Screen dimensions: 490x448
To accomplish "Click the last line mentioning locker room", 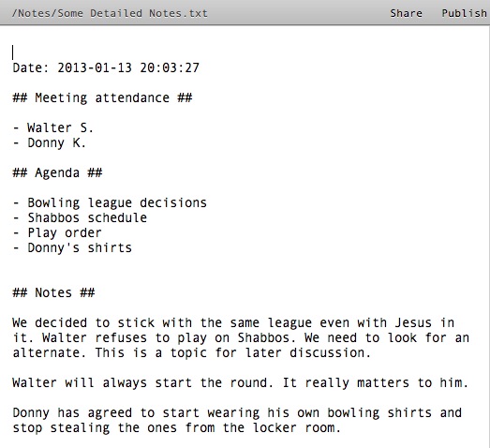I will tap(176, 428).
